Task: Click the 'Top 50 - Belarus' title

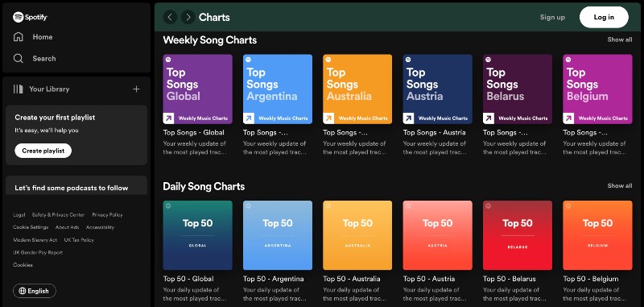Action: [510, 279]
